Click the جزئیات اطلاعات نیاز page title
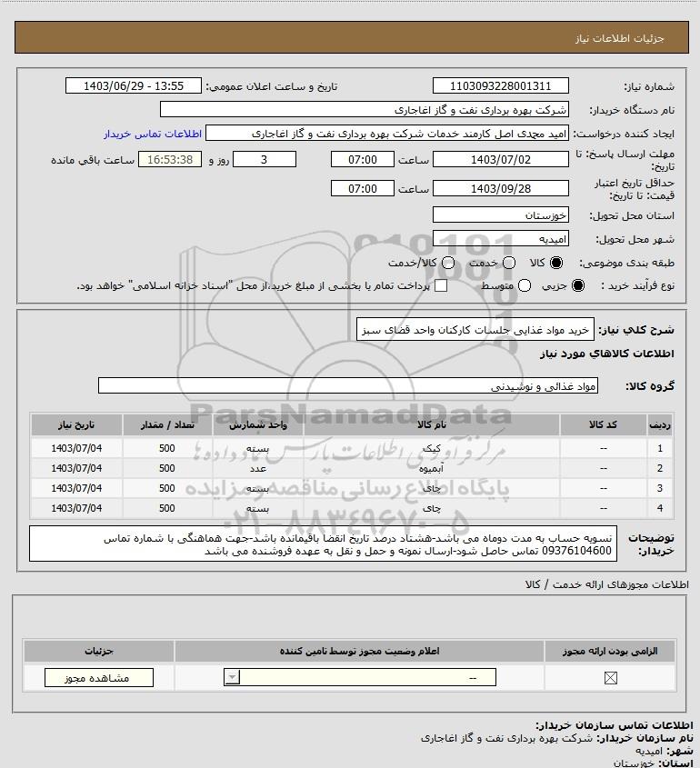 point(620,38)
